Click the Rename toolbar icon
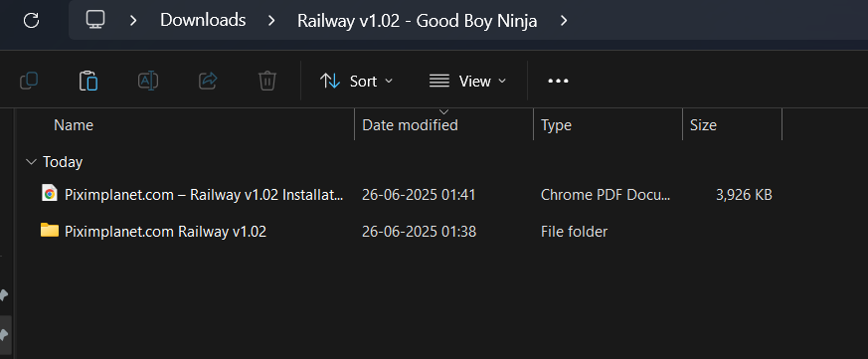Screen dimensions: 868x359 [x=148, y=81]
